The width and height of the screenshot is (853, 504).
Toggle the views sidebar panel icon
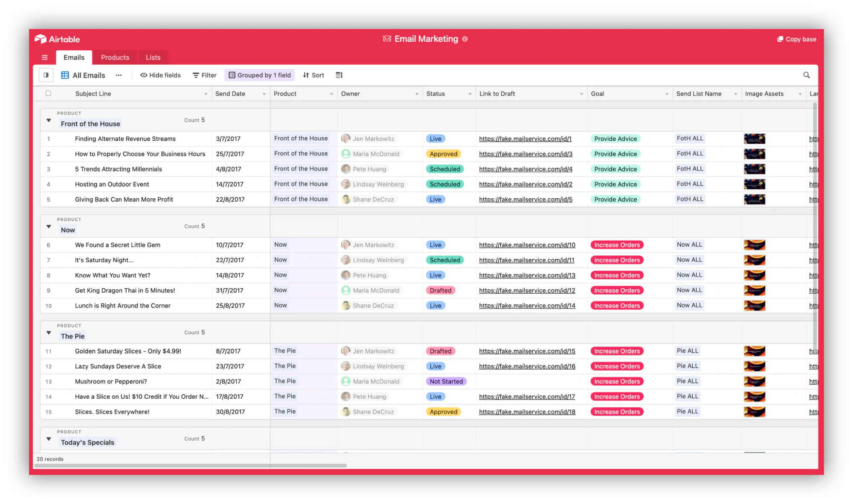coord(46,75)
